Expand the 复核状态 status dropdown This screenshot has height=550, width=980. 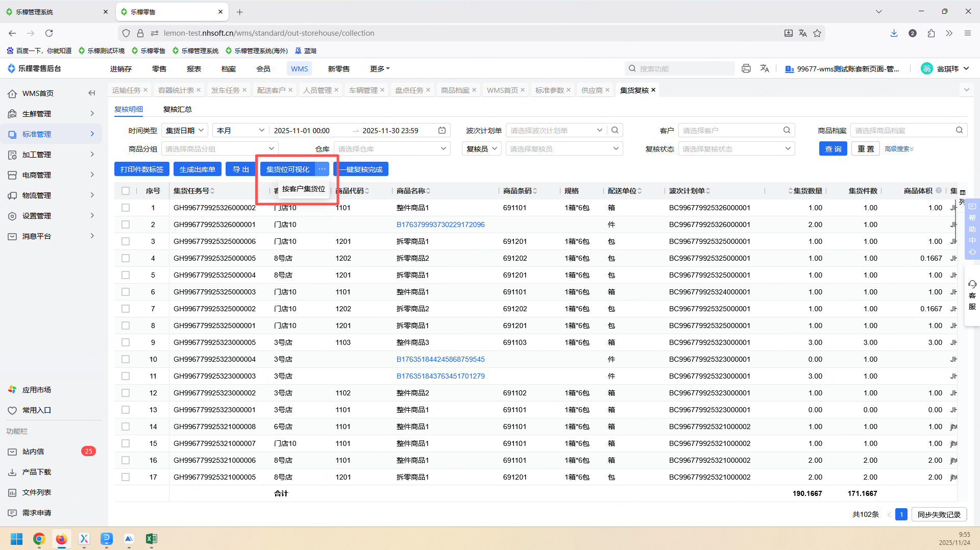[x=736, y=149]
